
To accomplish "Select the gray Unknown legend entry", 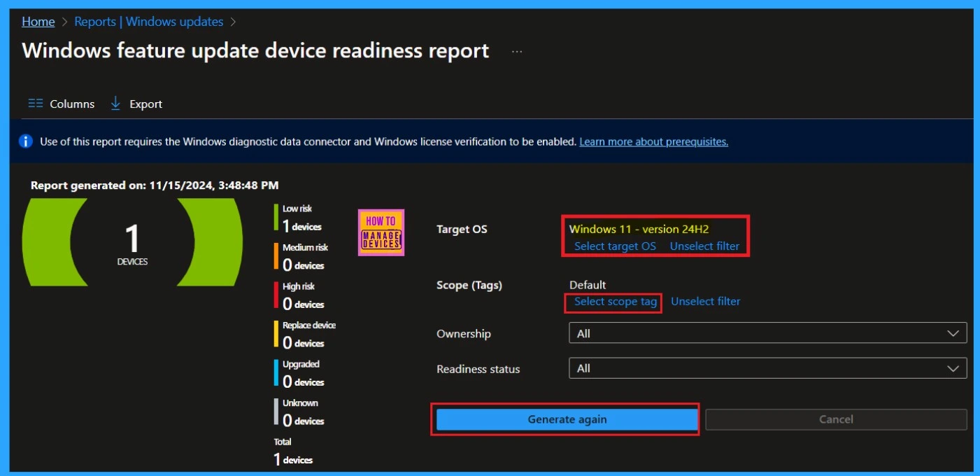I will tap(299, 412).
